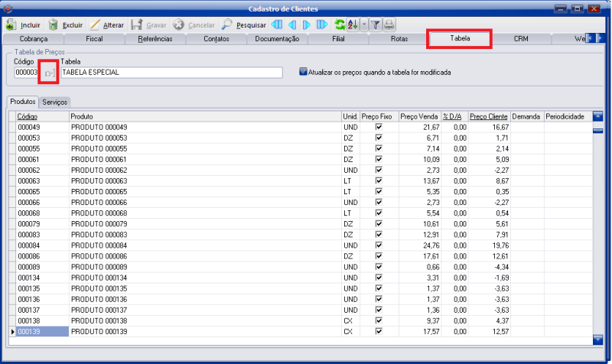Toggle Preço Fixo for PRODUTO 000063
The height and width of the screenshot is (364, 612).
point(379,180)
